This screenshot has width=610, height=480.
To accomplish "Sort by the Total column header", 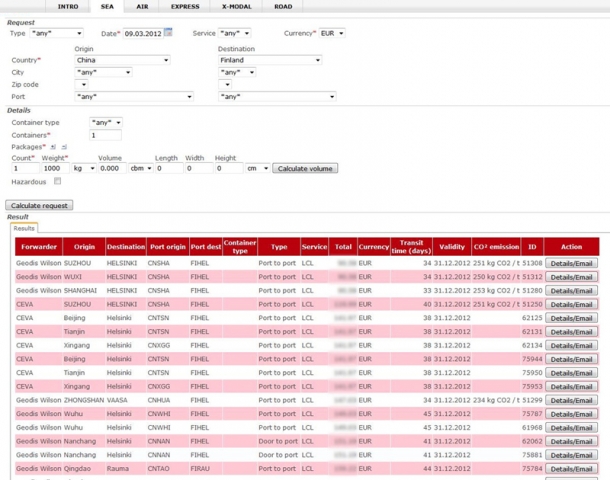I will click(343, 247).
